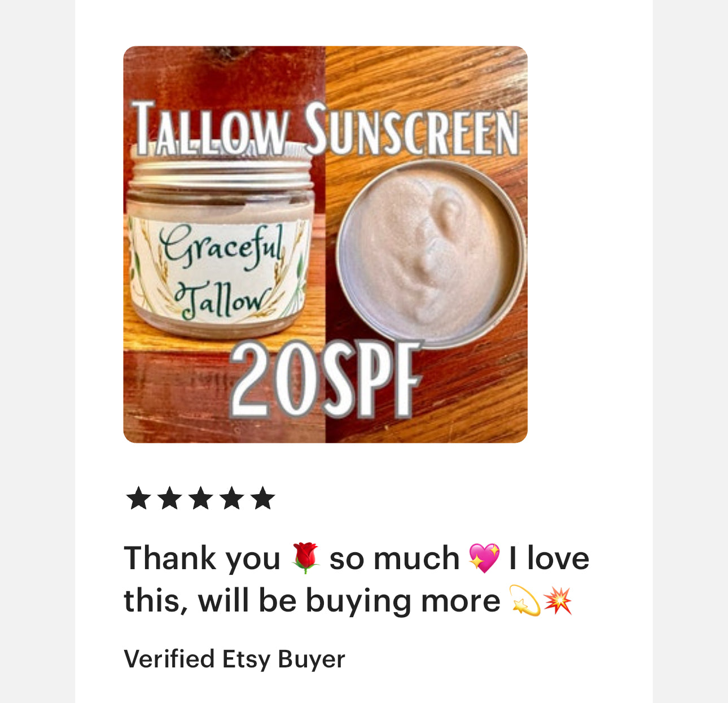Image resolution: width=728 pixels, height=703 pixels.
Task: Select the third rating star
Action: (x=200, y=499)
